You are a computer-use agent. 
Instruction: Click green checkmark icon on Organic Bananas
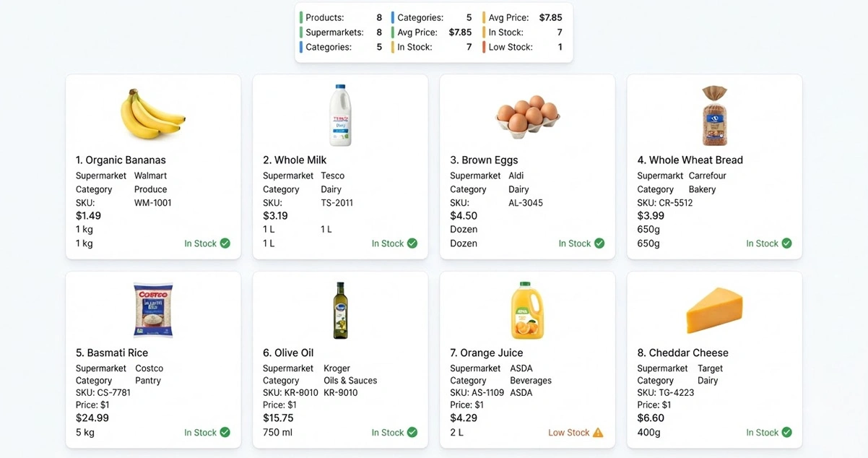tap(225, 243)
